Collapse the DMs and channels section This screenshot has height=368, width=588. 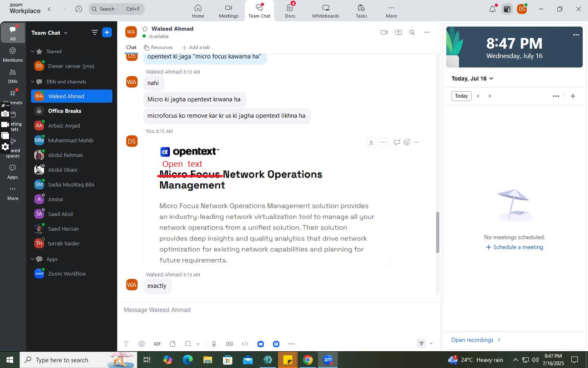[x=33, y=82]
